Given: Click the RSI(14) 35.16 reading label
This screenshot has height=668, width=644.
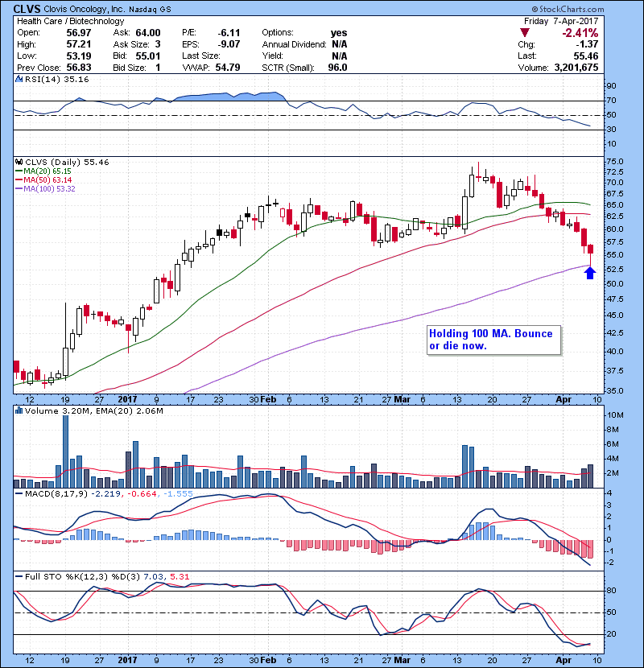Looking at the screenshot, I should tap(56, 79).
